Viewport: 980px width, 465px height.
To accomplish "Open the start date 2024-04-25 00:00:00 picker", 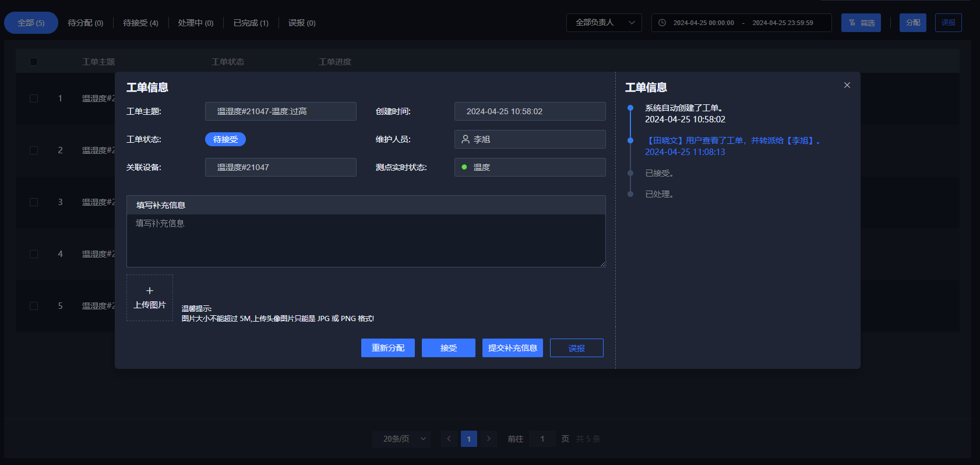I will pos(703,23).
